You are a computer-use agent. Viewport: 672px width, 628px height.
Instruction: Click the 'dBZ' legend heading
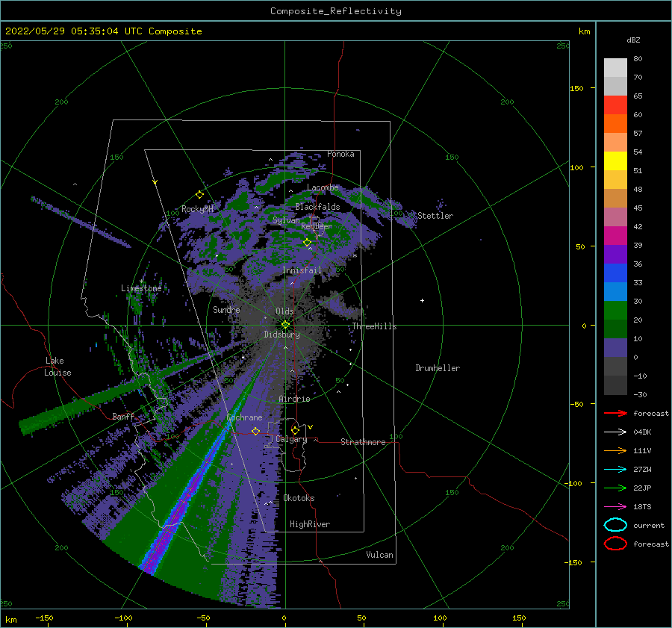pos(633,40)
